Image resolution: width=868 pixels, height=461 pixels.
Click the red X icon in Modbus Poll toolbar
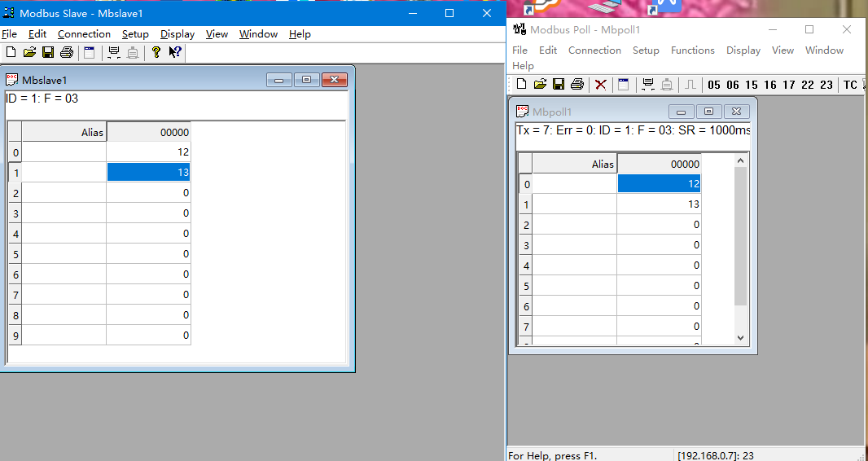click(601, 85)
